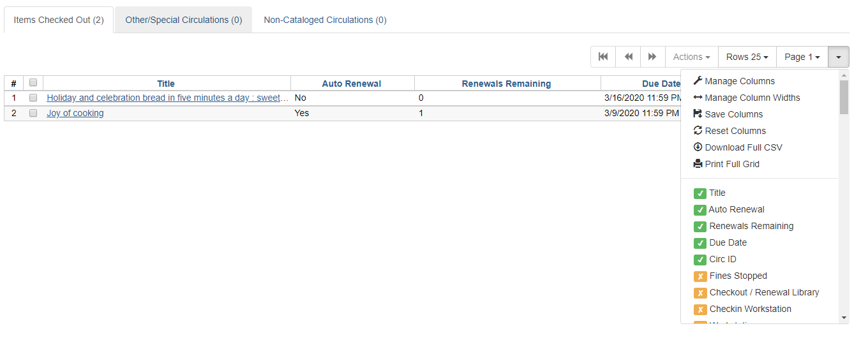Check the select-all rows checkbox in header
Viewport: 868px width, 356px height.
pyautogui.click(x=33, y=82)
